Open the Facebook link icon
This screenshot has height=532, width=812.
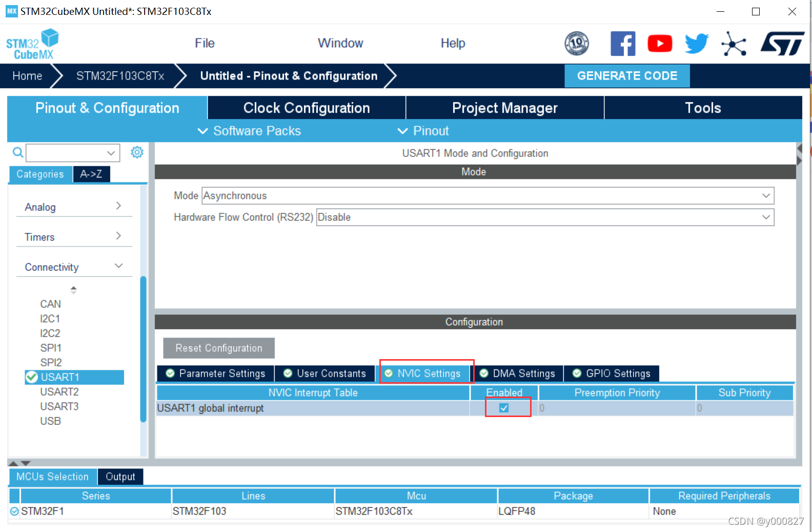623,44
